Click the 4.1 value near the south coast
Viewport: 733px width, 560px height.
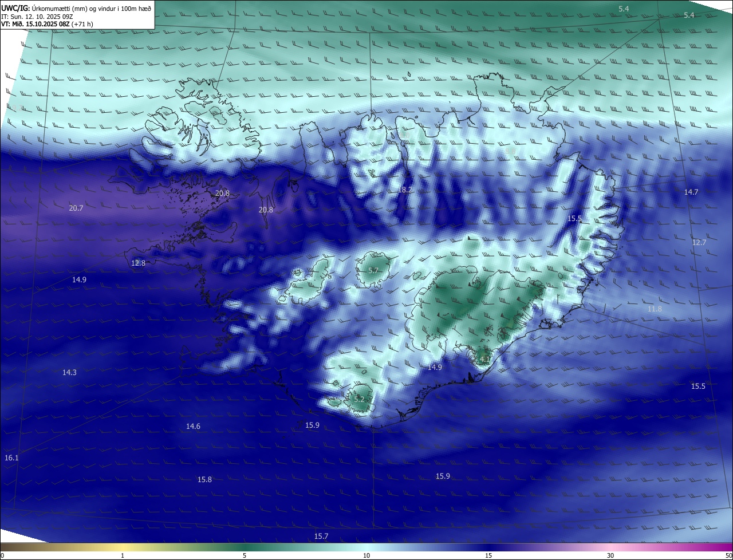tap(484, 360)
